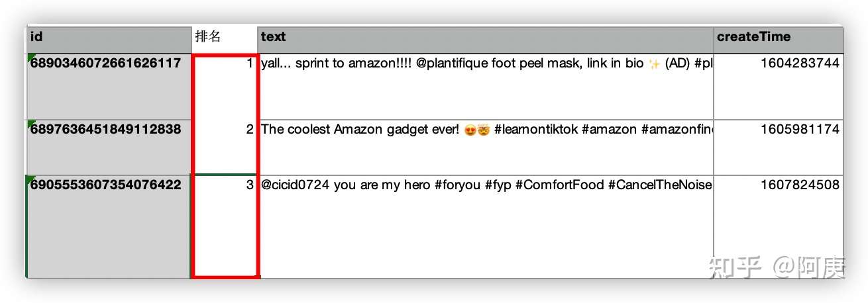The image size is (868, 303).
Task: Click cell with id 6890346072661626117
Action: pos(109,87)
